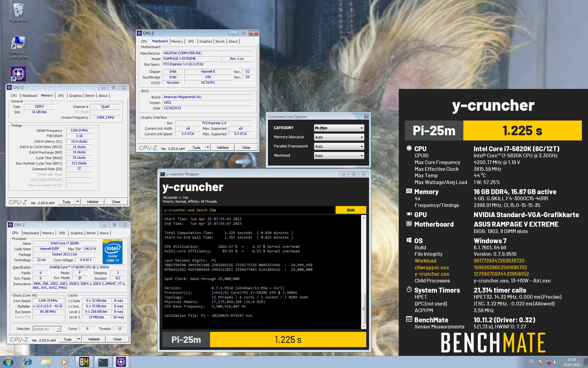Switch to Memory tab in Mainboard CPU-Z window
This screenshot has height=368, width=588.
tap(177, 41)
